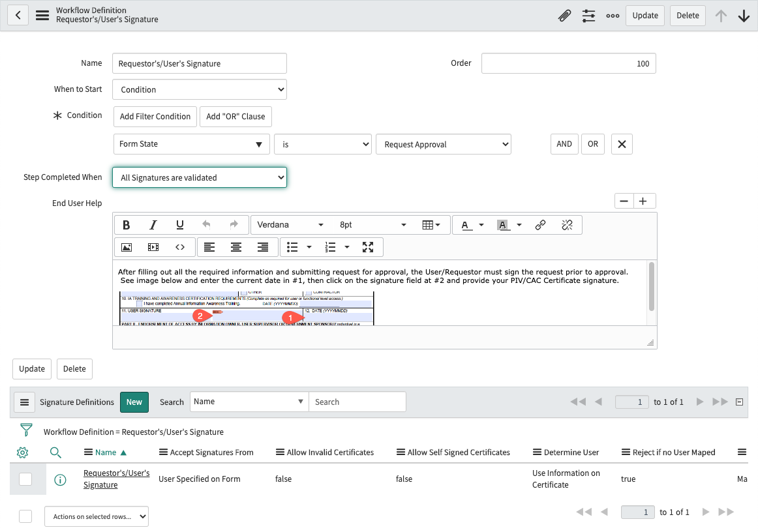758x532 pixels.
Task: Toggle italic formatting in editor
Action: [153, 225]
